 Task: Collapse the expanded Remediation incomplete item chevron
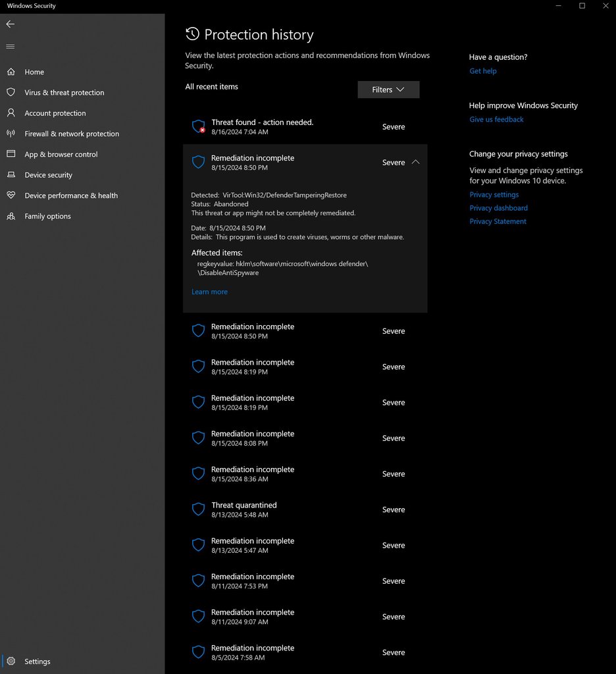[x=415, y=162]
